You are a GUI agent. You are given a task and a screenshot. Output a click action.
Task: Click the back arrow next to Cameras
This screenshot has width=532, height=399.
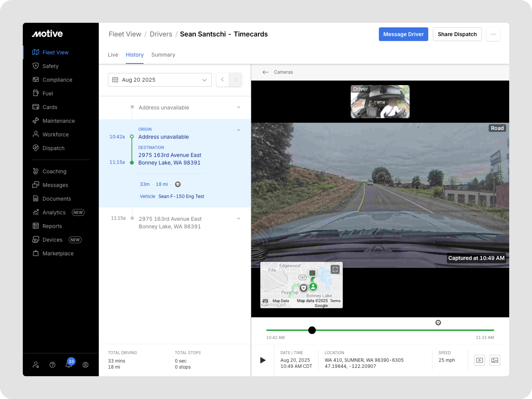point(265,72)
